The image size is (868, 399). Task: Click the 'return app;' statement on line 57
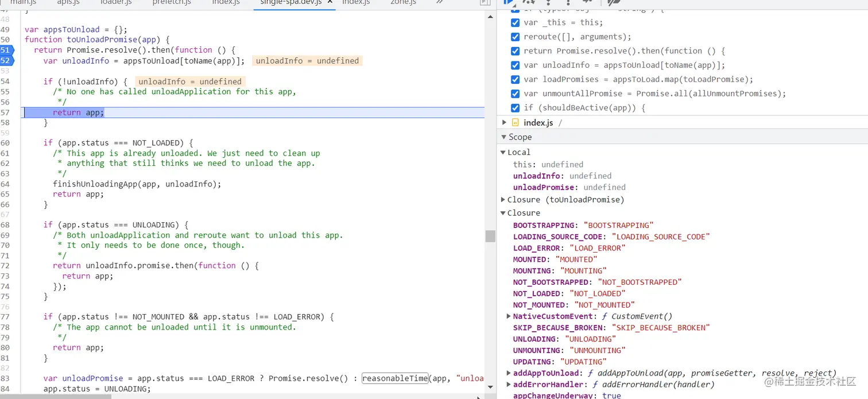79,113
